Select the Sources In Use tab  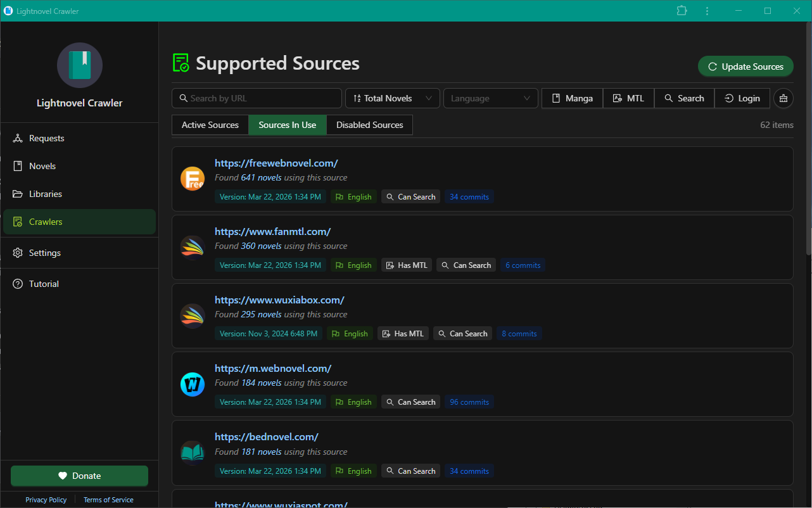[288, 125]
